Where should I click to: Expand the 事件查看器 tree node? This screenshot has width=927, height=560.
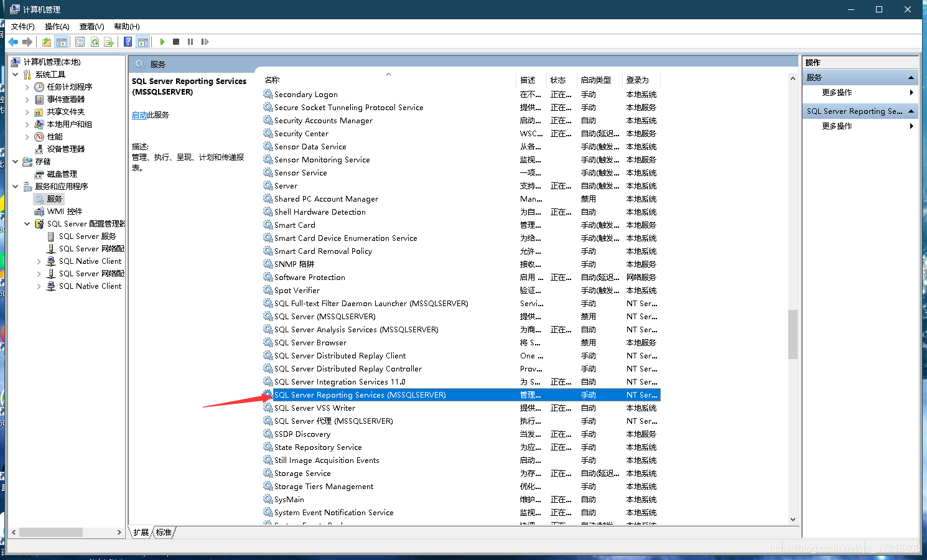pyautogui.click(x=27, y=100)
